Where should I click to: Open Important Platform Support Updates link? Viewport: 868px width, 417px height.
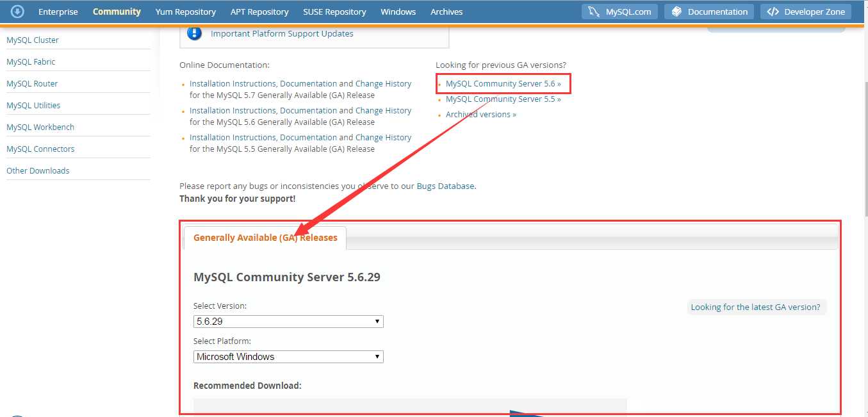click(282, 33)
